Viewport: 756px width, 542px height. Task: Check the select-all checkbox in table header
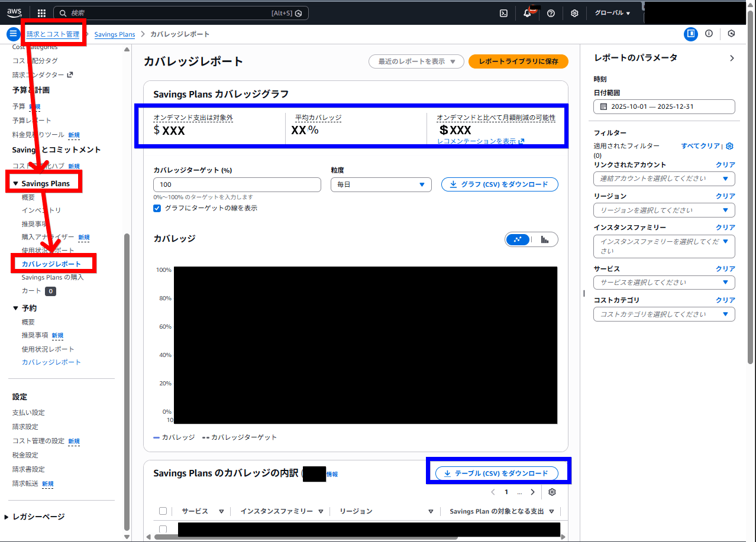tap(163, 511)
